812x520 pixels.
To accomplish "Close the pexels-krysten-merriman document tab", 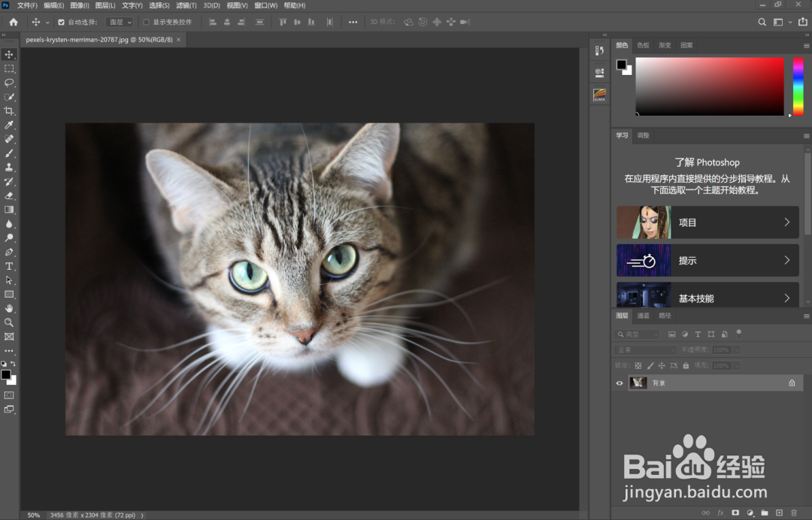I will coord(179,39).
